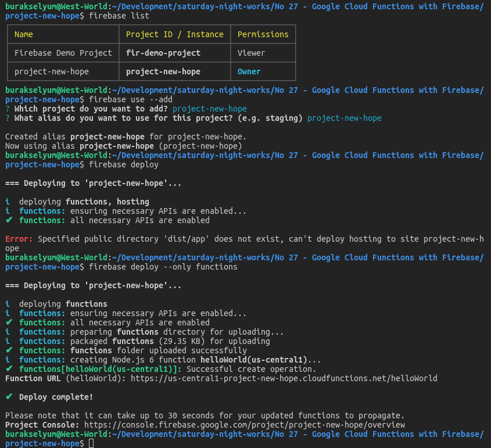Select the Name table column header
491x448 pixels.
[x=24, y=34]
